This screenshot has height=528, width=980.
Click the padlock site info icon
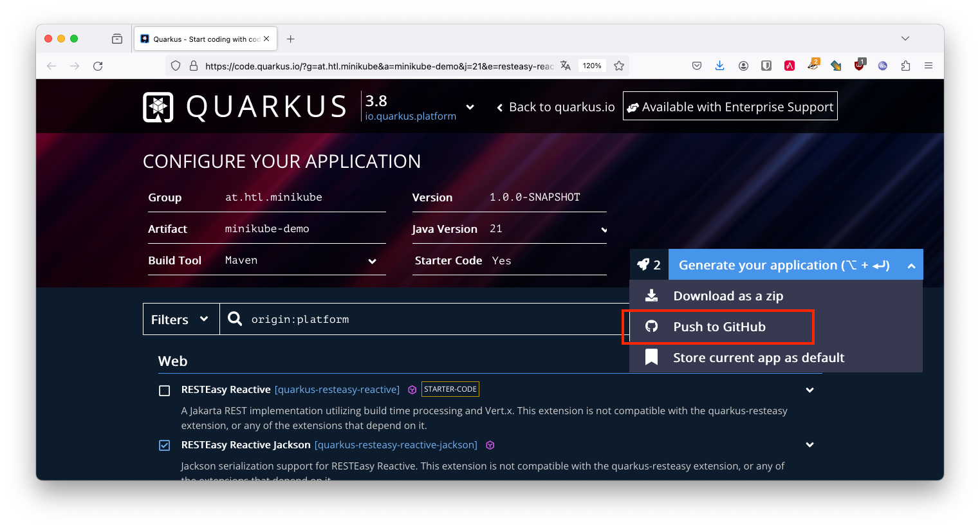[x=194, y=66]
